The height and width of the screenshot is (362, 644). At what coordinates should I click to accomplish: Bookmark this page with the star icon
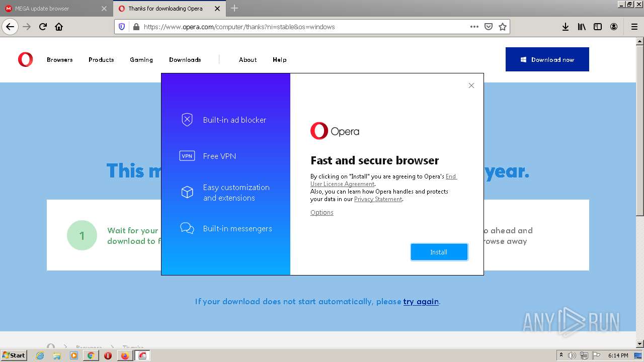[x=503, y=27]
